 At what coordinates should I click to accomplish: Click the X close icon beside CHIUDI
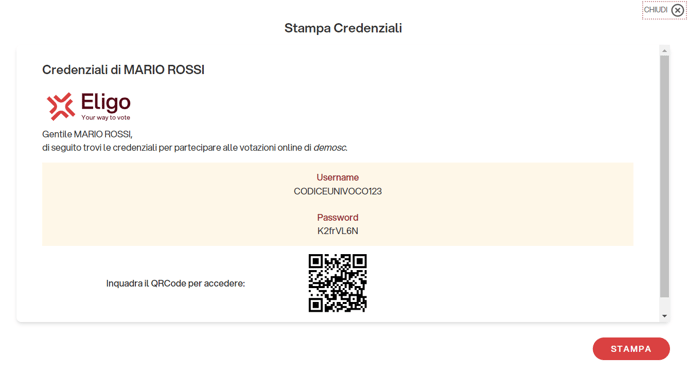coord(677,10)
